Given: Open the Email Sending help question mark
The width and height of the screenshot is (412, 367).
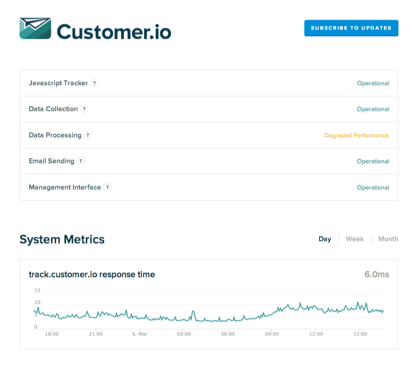Looking at the screenshot, I should tap(81, 161).
